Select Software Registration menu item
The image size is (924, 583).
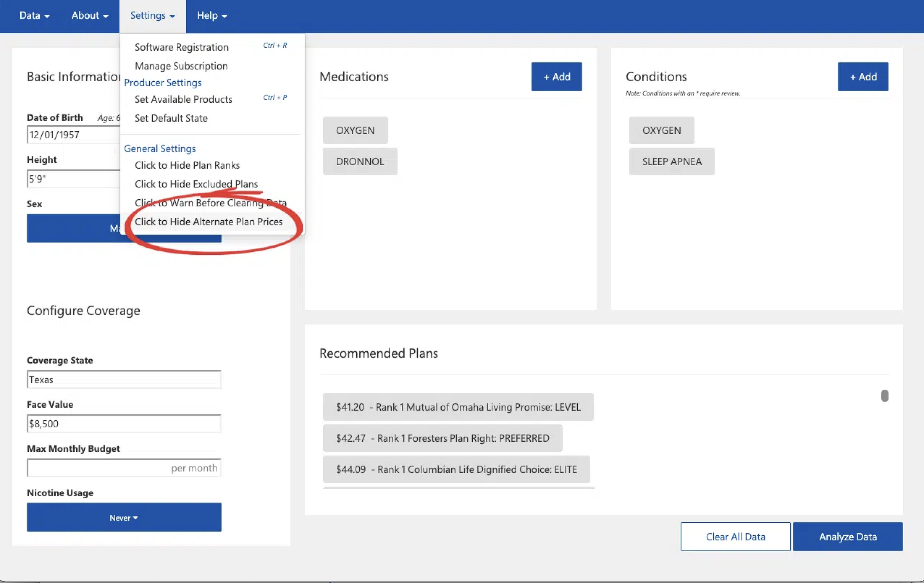(x=181, y=47)
